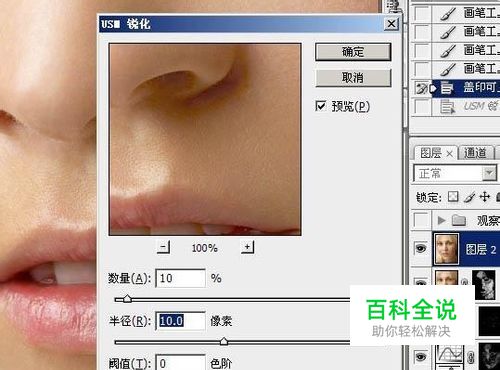Toggle the history brush source marker on 盖印可见 row
The height and width of the screenshot is (370, 500).
point(422,88)
